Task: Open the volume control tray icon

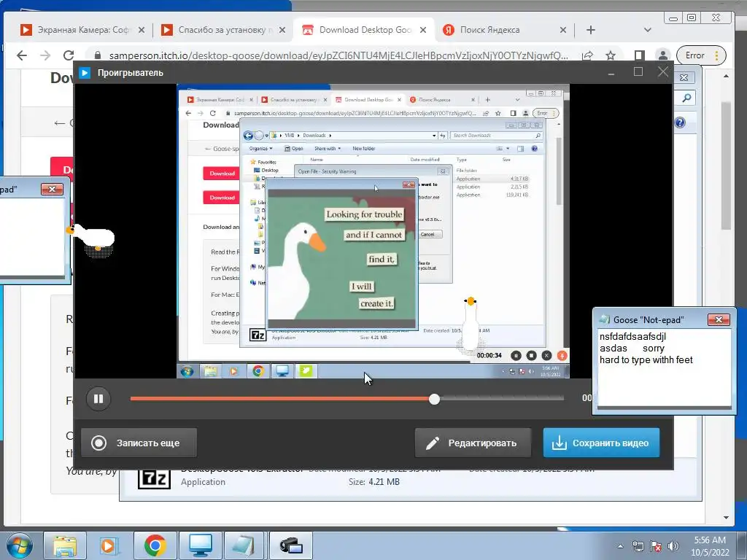Action: [673, 546]
